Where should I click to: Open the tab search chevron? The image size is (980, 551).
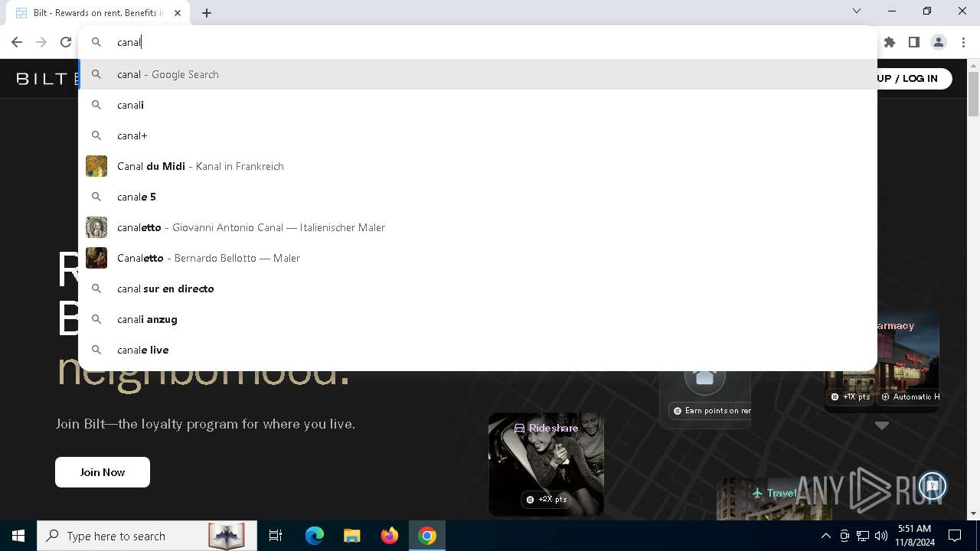(857, 11)
